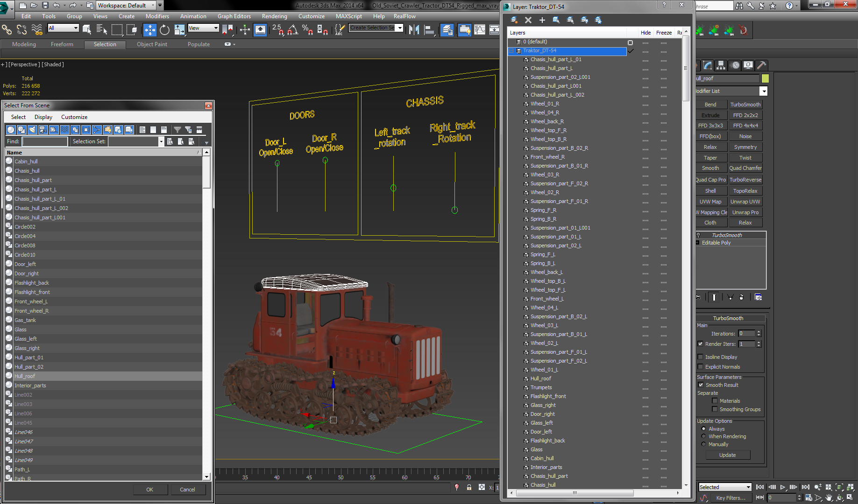Enable the Isoline Display checkbox
Image resolution: width=858 pixels, height=504 pixels.
(701, 357)
